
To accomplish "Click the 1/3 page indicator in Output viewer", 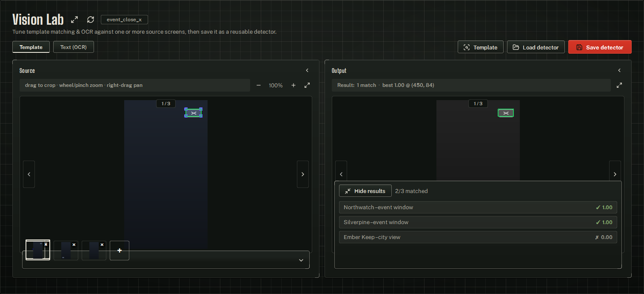I will [x=478, y=104].
